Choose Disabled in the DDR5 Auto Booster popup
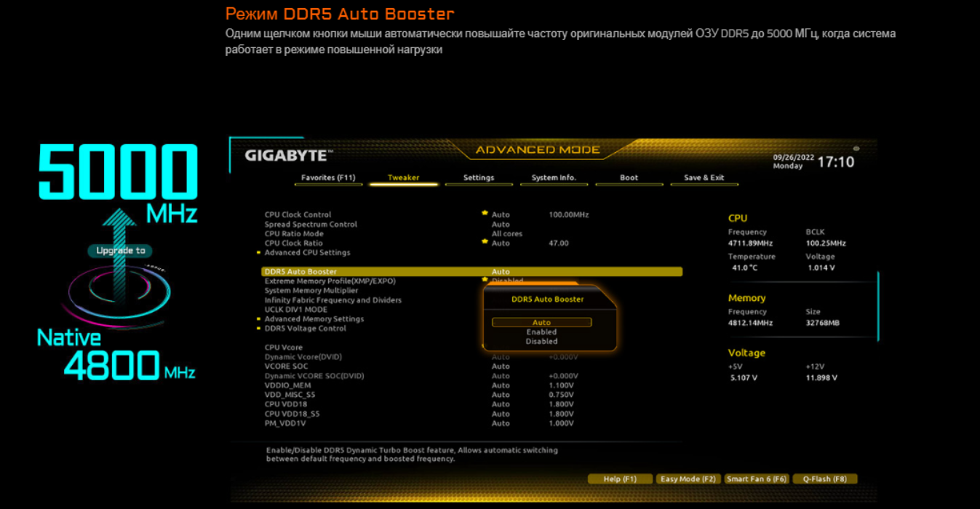The height and width of the screenshot is (509, 980). pyautogui.click(x=541, y=341)
